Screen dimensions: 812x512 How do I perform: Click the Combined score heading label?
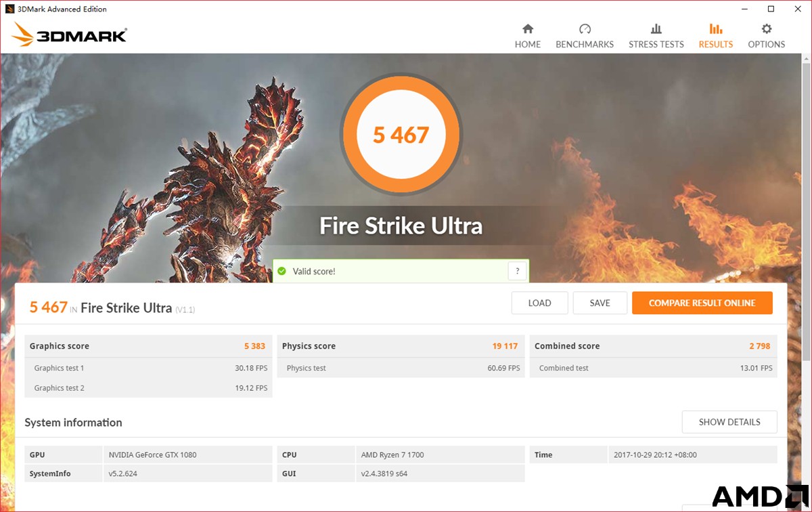pos(567,346)
